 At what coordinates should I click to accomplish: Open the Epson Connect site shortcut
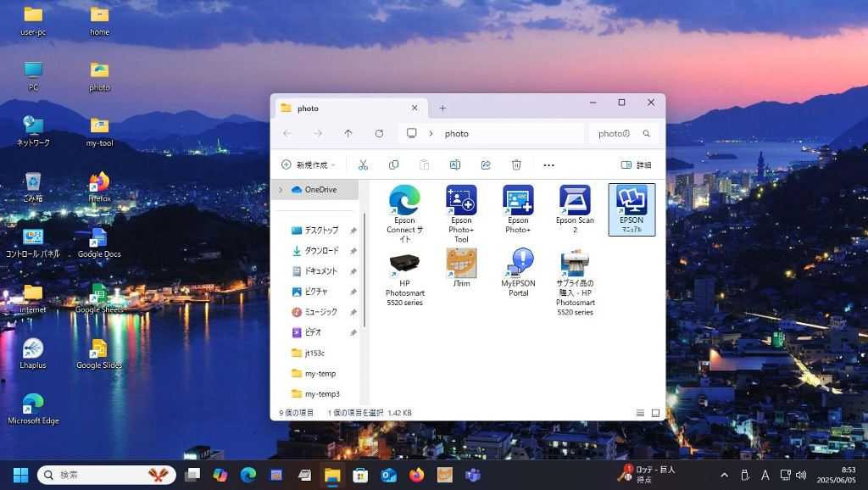404,214
